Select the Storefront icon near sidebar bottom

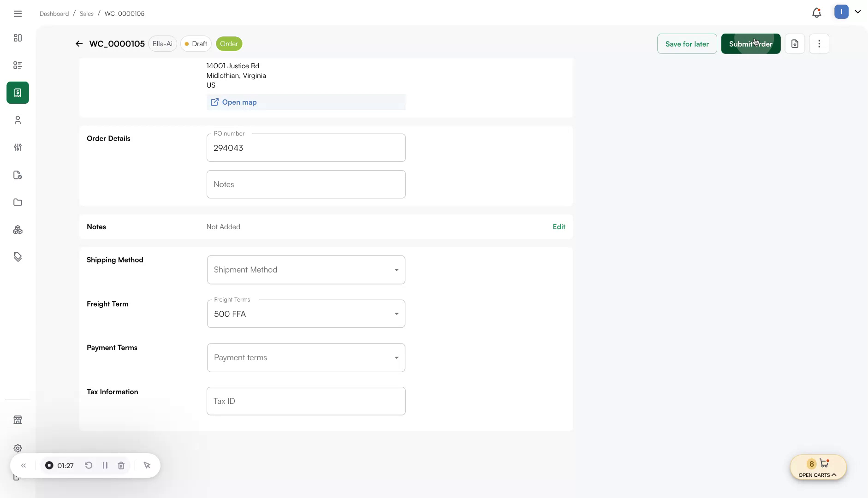tap(18, 419)
